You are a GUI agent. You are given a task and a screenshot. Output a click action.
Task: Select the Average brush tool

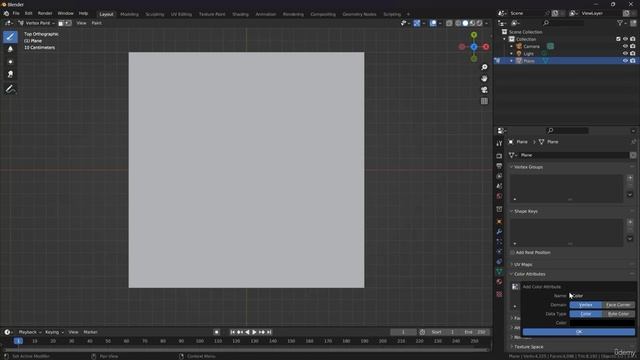(x=10, y=62)
